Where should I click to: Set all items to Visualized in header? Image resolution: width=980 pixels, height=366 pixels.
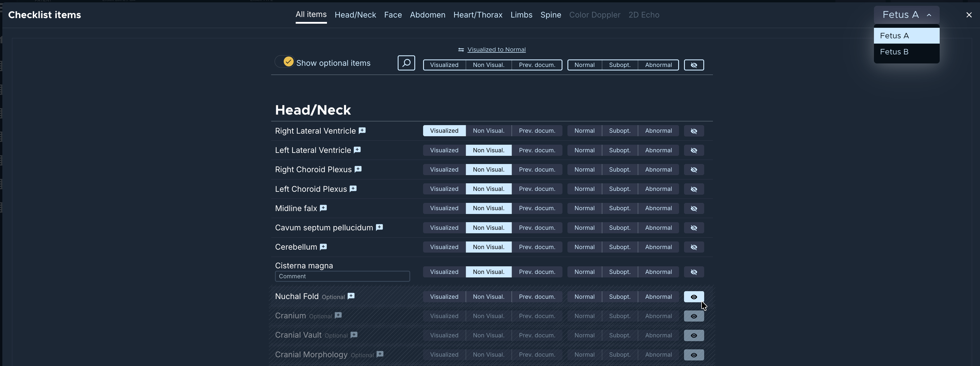point(444,65)
